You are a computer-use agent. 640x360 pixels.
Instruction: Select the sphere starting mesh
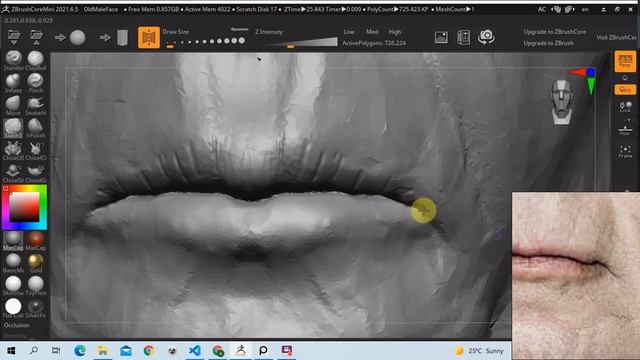tap(77, 38)
